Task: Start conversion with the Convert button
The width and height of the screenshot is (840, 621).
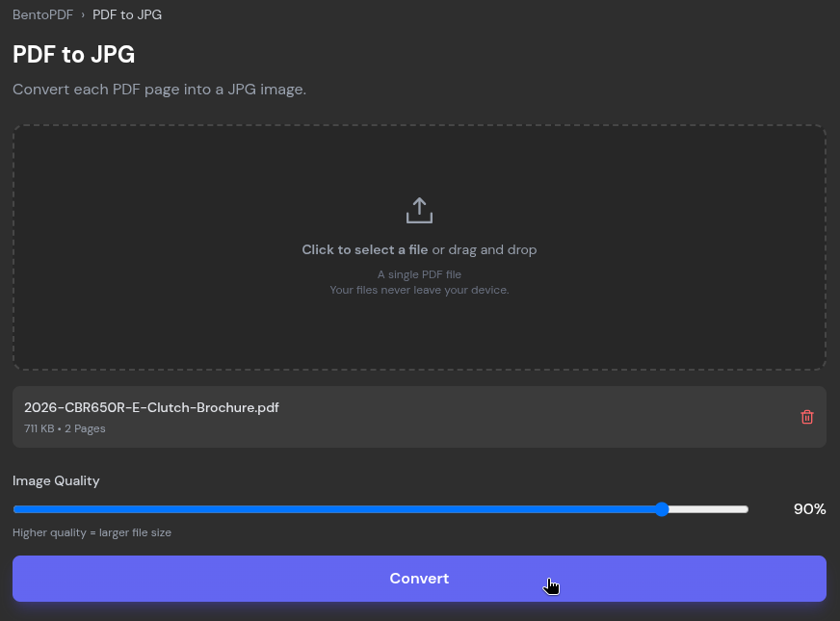Action: (419, 579)
